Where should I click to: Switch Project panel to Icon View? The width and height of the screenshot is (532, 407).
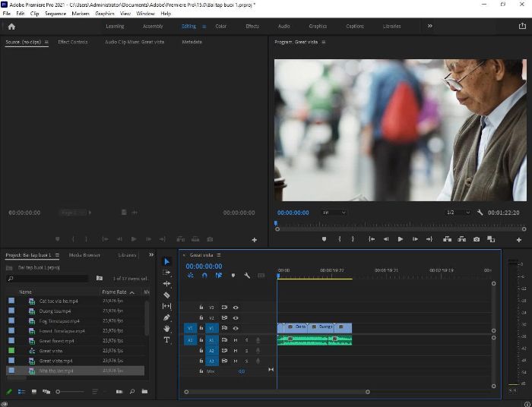[x=34, y=391]
